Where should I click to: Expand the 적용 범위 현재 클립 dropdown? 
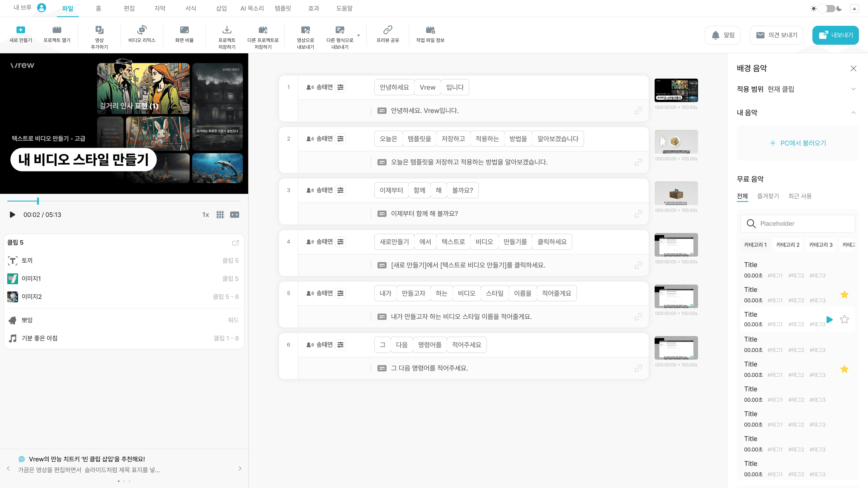coord(853,89)
